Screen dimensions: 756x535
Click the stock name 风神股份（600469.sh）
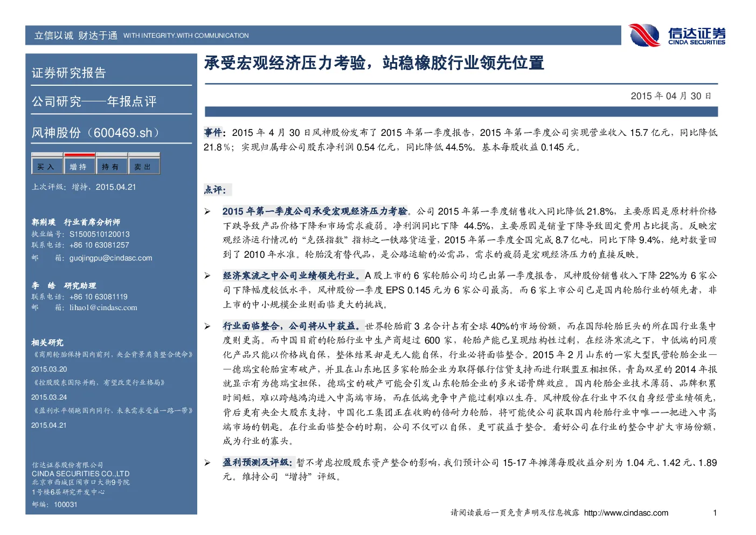[x=98, y=133]
